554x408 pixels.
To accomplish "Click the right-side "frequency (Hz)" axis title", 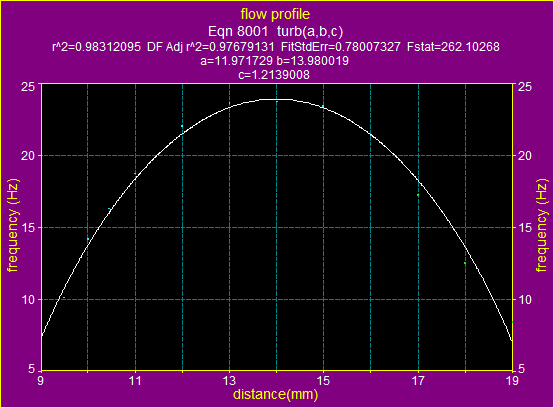I will (541, 226).
